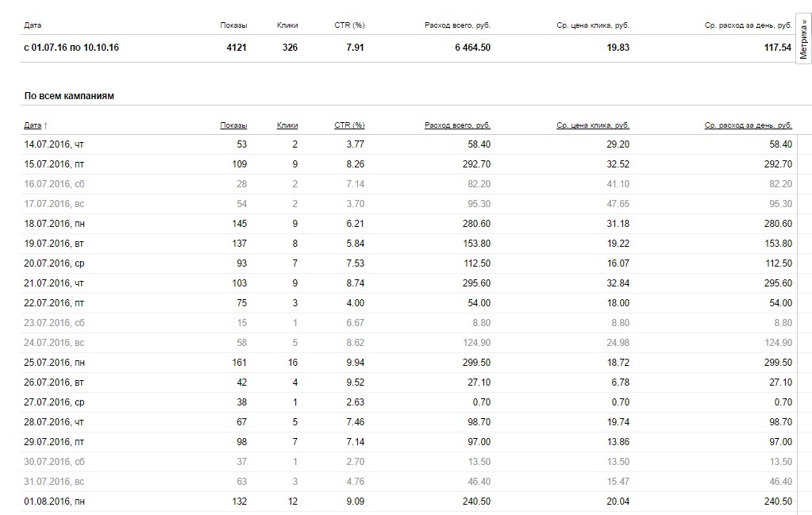Click the summary period 01.07.16 по 10.10.16

[x=71, y=48]
